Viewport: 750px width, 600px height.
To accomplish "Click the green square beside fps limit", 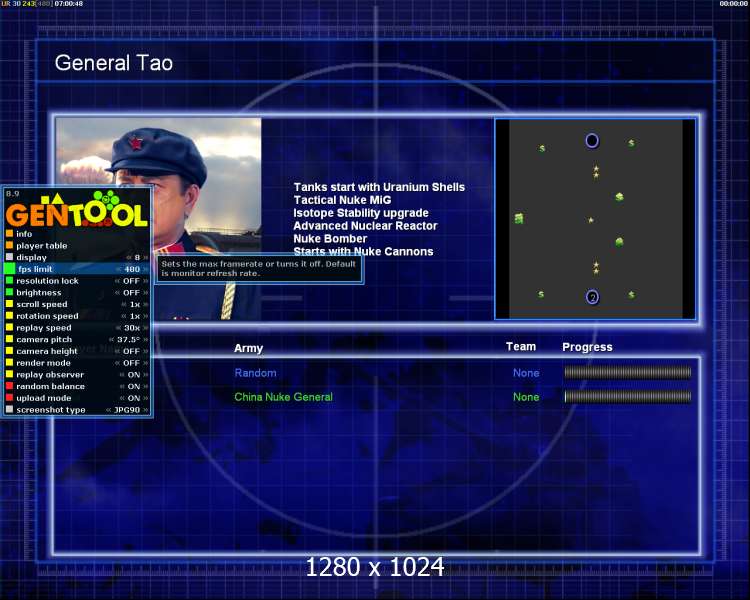I will 9,269.
